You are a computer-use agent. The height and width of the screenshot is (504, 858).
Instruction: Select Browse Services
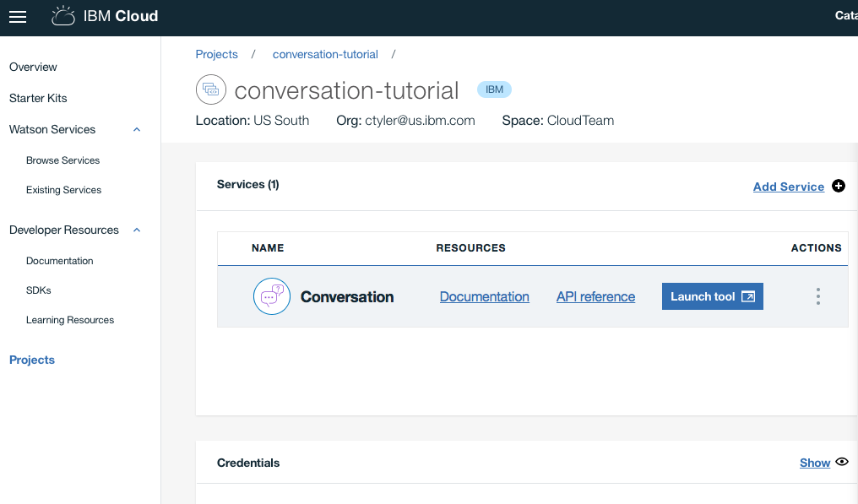63,160
